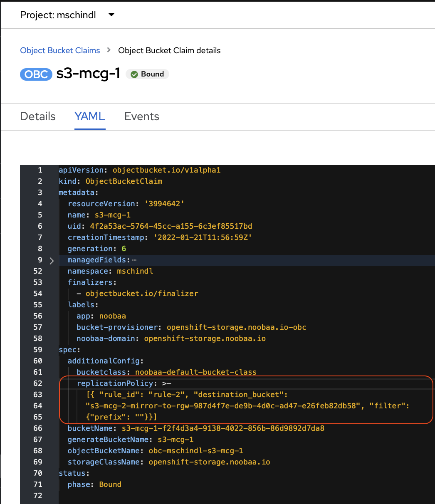The image size is (435, 504).
Task: Click the green Bound status checkmark
Action: (x=134, y=74)
